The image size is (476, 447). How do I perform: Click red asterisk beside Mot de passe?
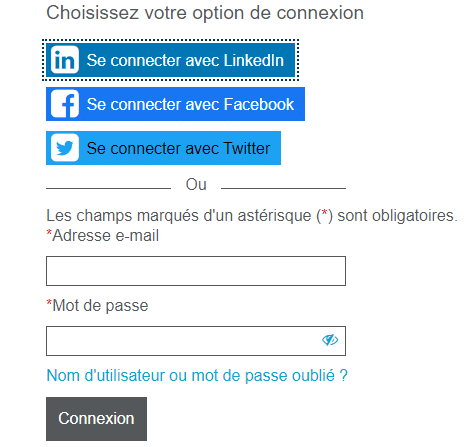point(49,303)
